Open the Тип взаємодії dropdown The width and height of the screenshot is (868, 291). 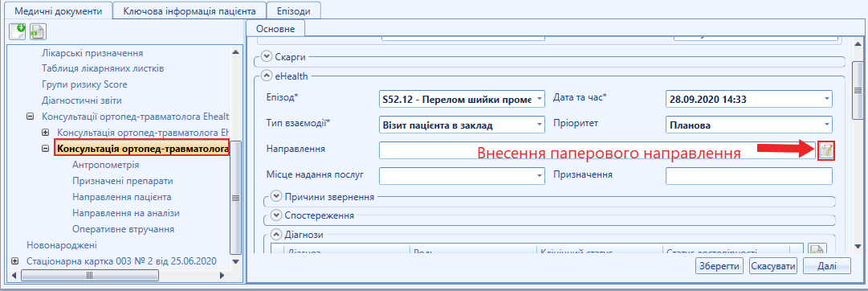pyautogui.click(x=540, y=125)
